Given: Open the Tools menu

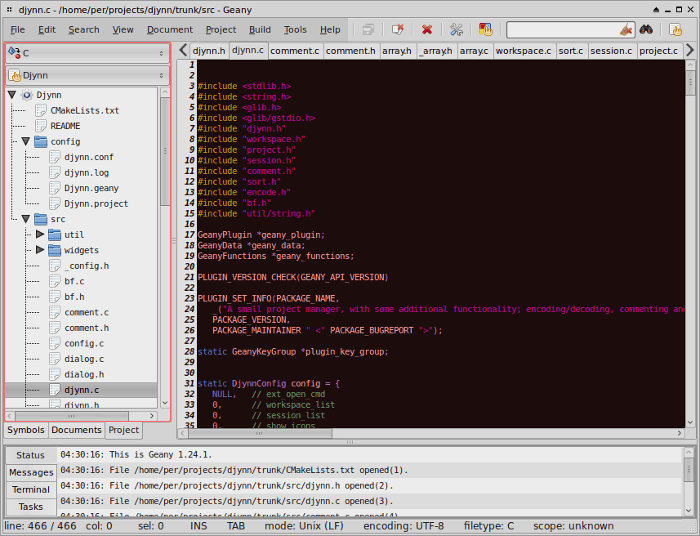Looking at the screenshot, I should pos(295,30).
